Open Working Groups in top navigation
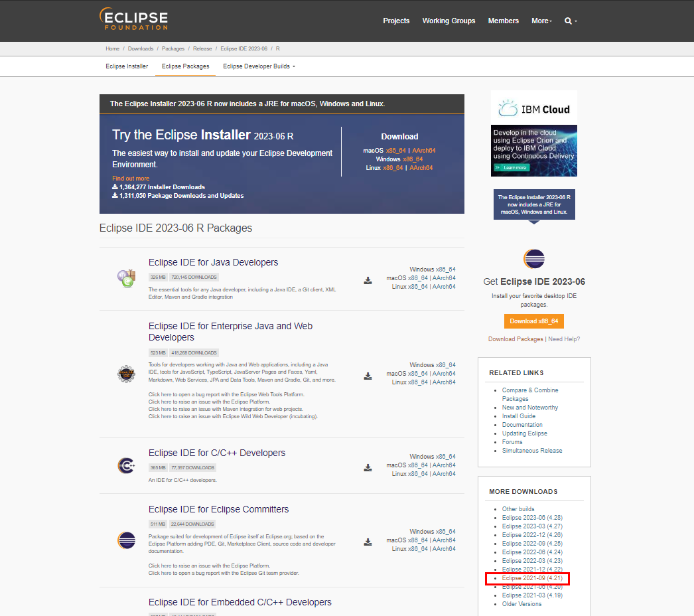694x616 pixels. click(x=449, y=21)
